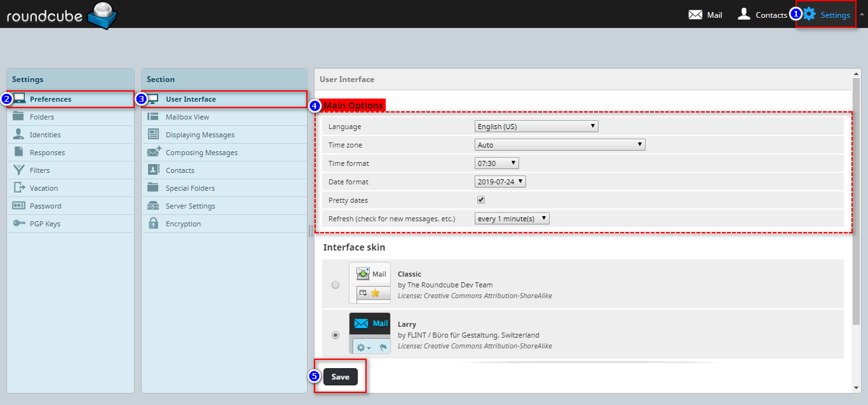Viewport: 868px width, 405px height.
Task: Click the Larry skin thumbnail
Action: point(370,333)
